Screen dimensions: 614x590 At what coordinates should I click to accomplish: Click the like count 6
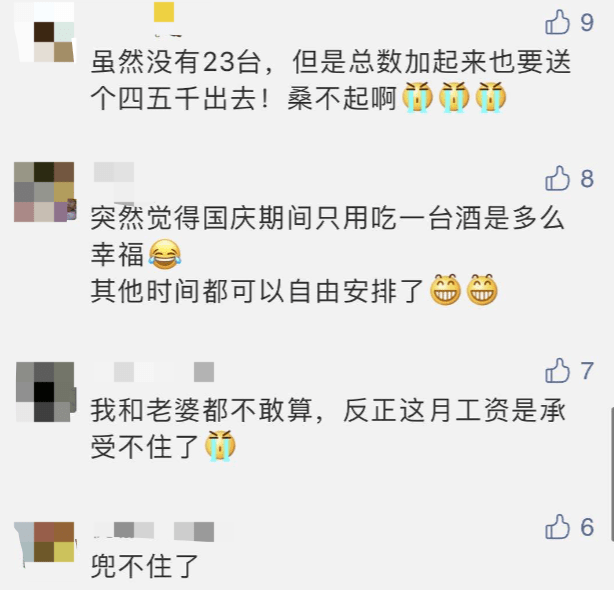587,527
